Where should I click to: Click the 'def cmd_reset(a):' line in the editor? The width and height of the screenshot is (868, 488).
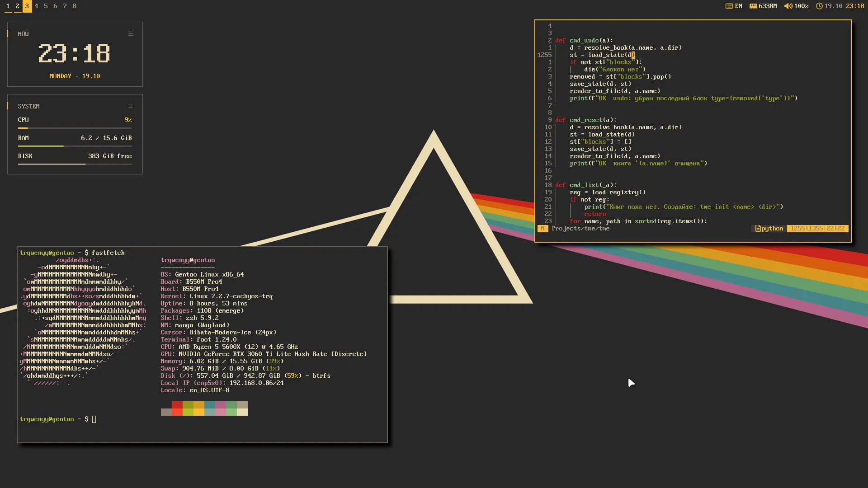click(x=586, y=120)
